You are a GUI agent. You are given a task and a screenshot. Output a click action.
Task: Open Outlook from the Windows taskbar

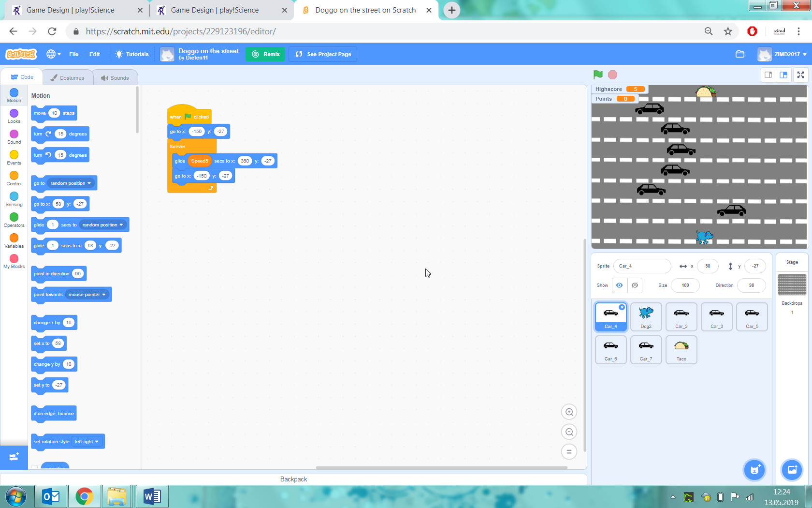(x=51, y=496)
